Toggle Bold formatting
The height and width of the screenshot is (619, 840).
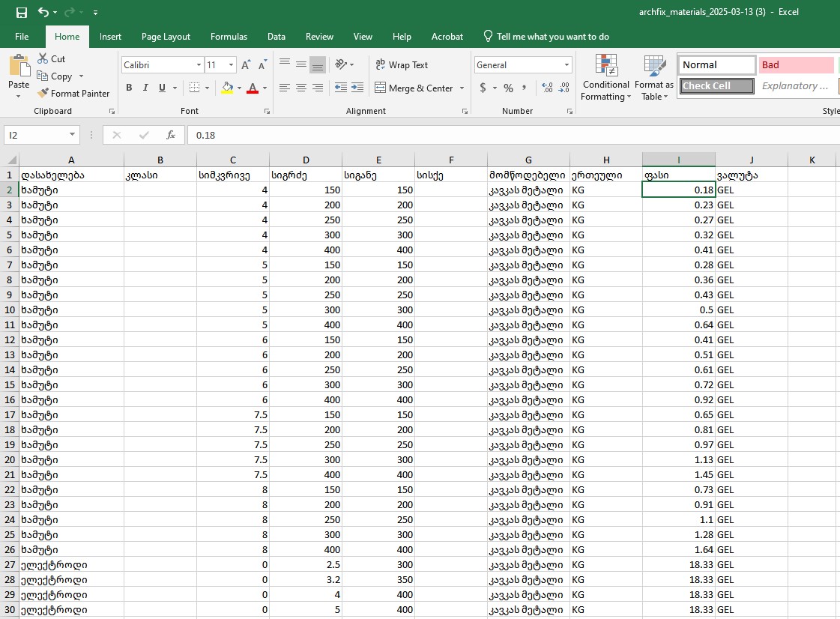click(x=129, y=88)
